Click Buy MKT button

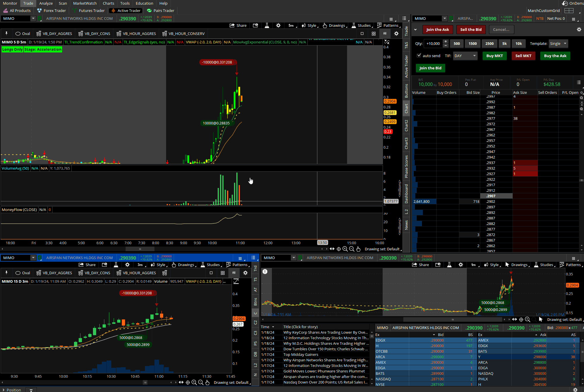[495, 56]
